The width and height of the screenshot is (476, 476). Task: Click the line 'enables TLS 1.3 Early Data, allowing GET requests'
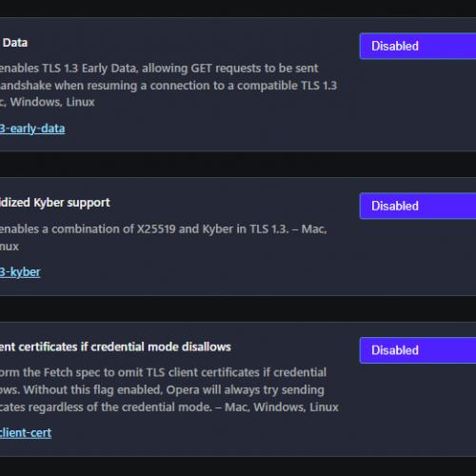[159, 69]
